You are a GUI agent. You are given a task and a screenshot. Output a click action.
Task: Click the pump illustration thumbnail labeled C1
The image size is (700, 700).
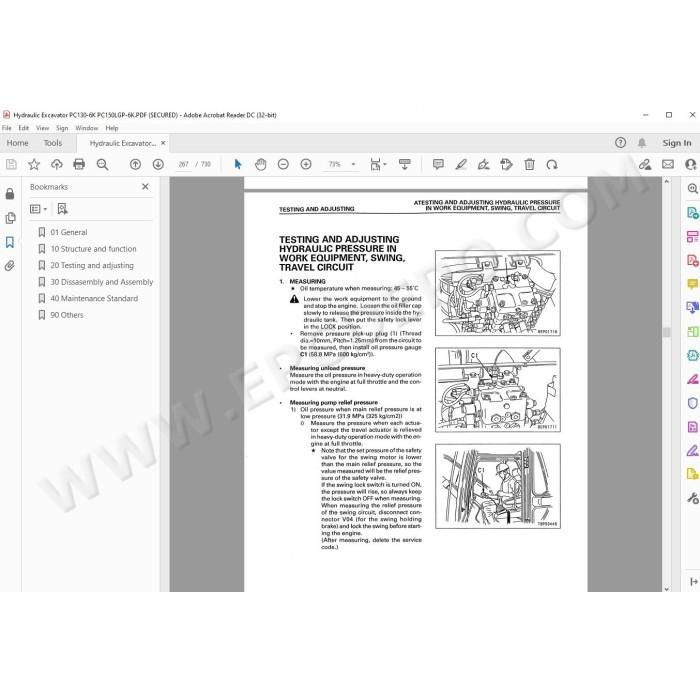(498, 390)
